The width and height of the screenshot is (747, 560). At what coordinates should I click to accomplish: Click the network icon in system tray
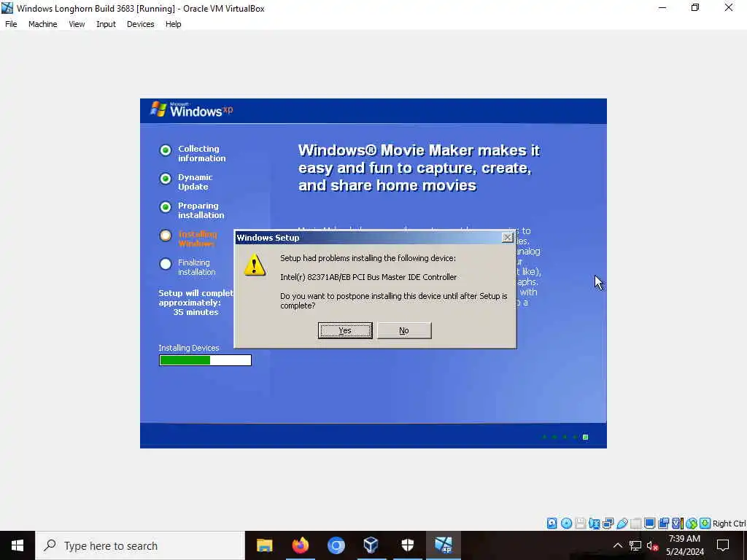click(x=635, y=545)
